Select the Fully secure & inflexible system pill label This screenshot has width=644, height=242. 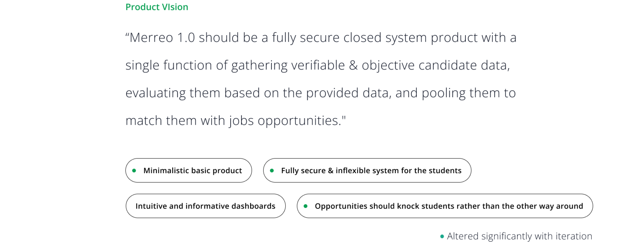(371, 170)
